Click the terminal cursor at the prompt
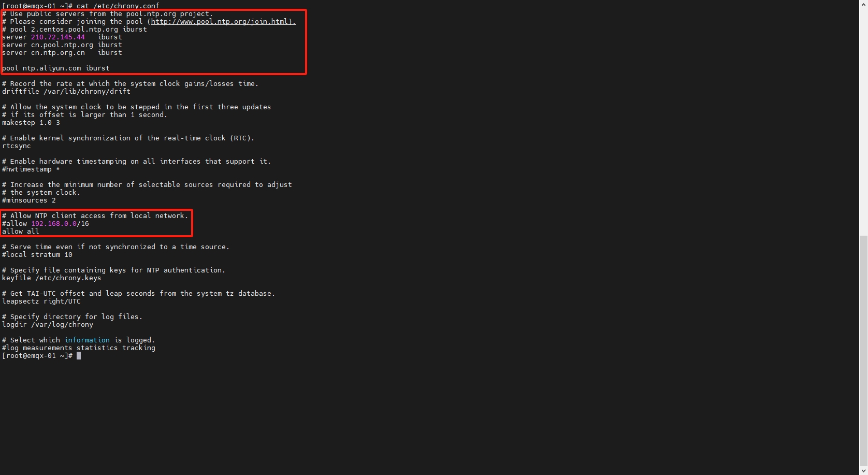This screenshot has height=475, width=868. click(79, 356)
